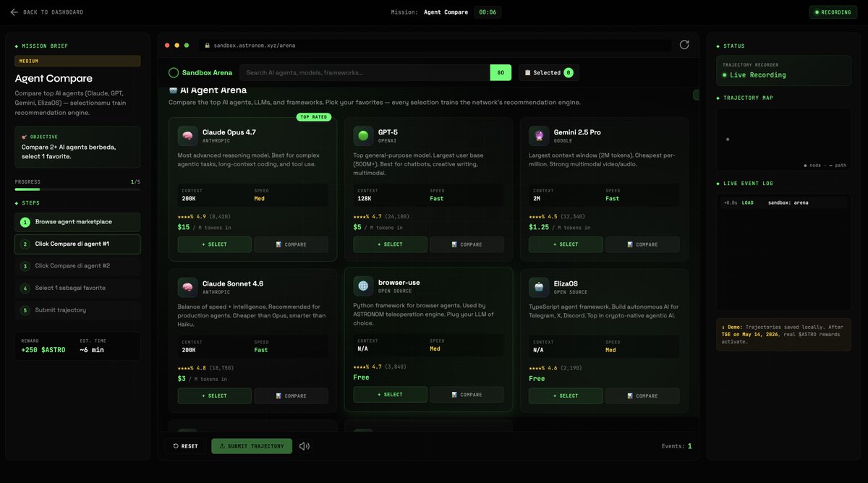The width and height of the screenshot is (868, 483).
Task: Click the 4.9 star rating on Opus
Action: (x=192, y=216)
